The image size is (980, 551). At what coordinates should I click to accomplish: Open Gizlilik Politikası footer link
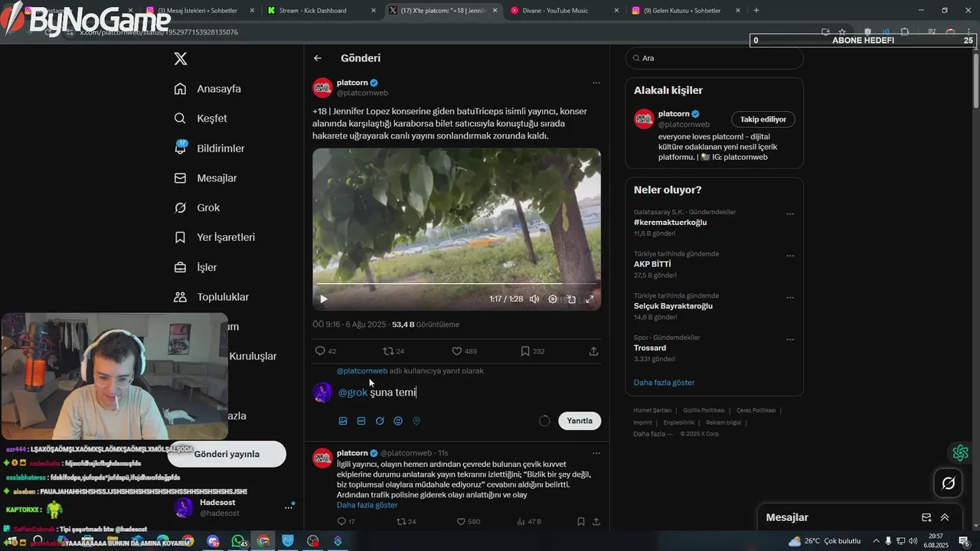point(704,410)
